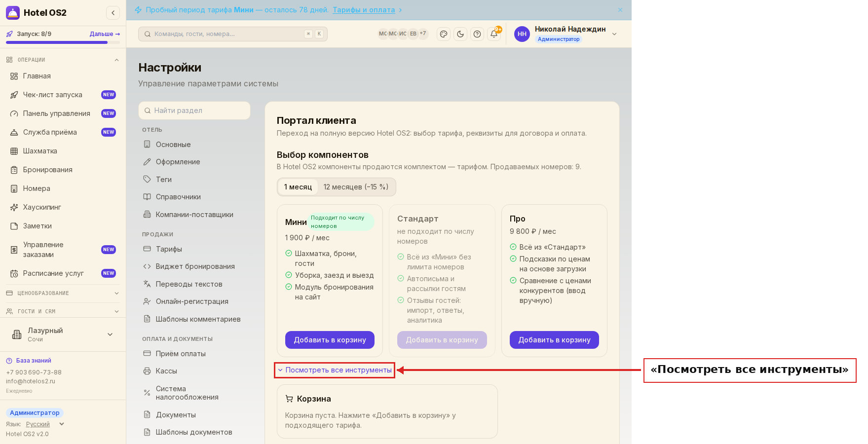
Task: Click the Запуск progress bar
Action: pyautogui.click(x=63, y=42)
